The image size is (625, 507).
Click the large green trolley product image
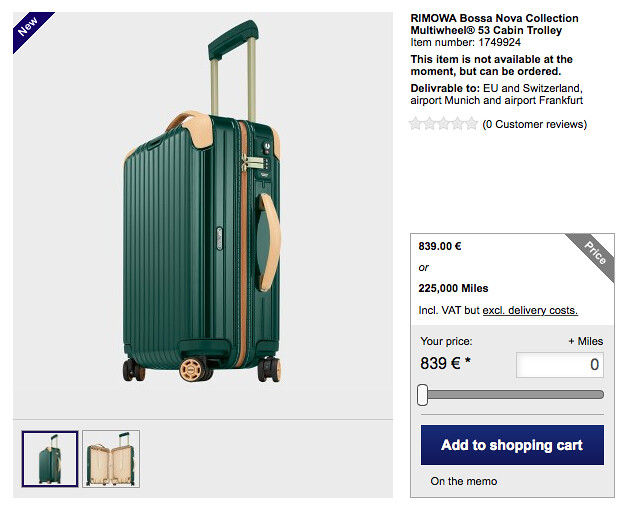pyautogui.click(x=203, y=213)
